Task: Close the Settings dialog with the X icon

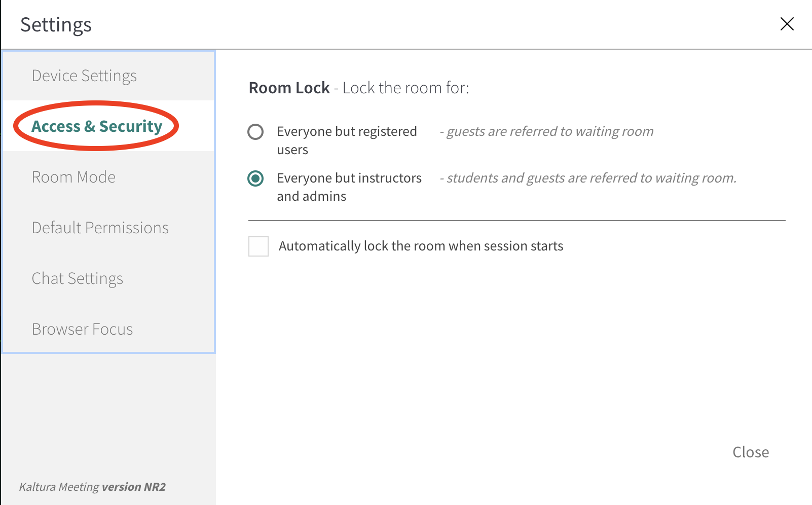Action: (787, 24)
